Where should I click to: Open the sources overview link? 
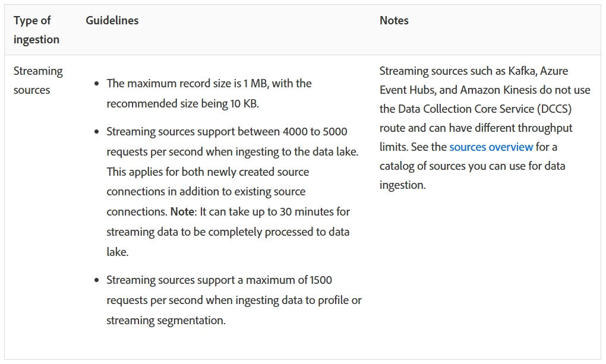[491, 147]
